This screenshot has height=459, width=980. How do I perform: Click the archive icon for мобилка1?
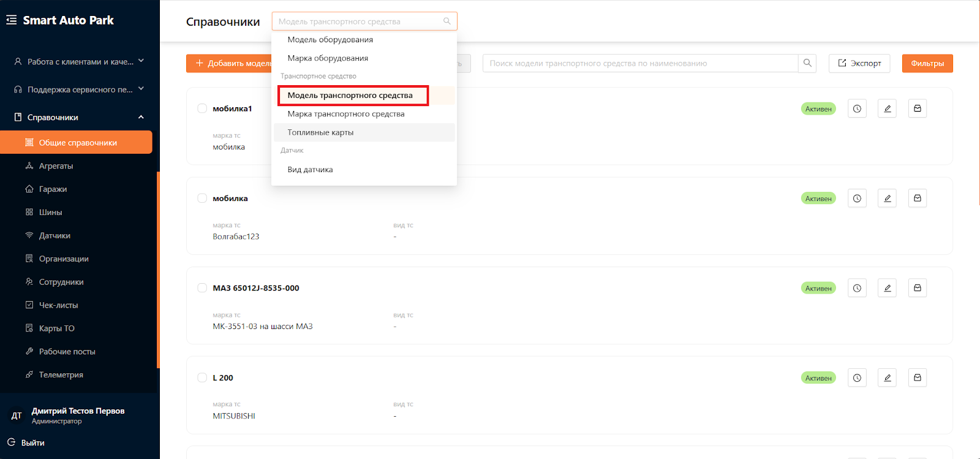click(x=917, y=108)
